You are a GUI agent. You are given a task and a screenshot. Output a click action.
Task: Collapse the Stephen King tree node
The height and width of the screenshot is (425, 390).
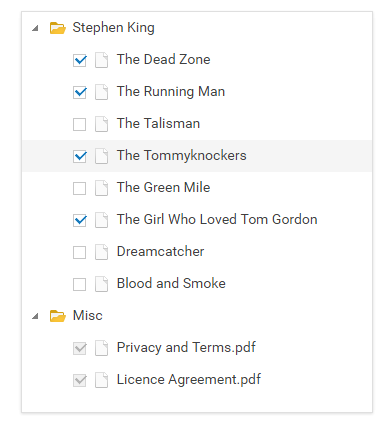35,28
